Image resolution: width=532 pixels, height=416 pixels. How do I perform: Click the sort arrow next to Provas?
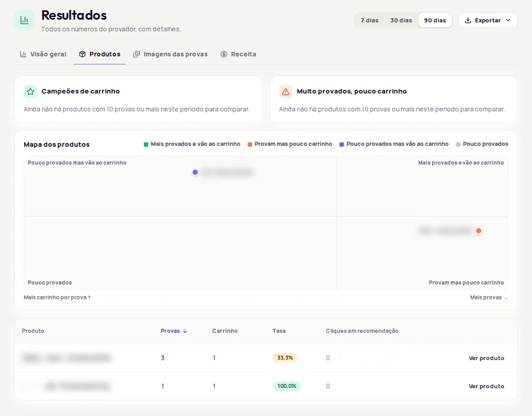click(185, 331)
